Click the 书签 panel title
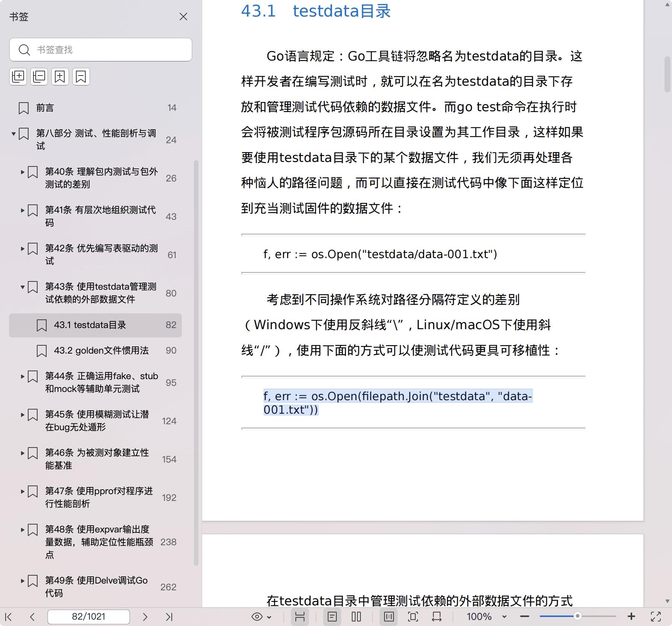The width and height of the screenshot is (672, 626). point(19,17)
